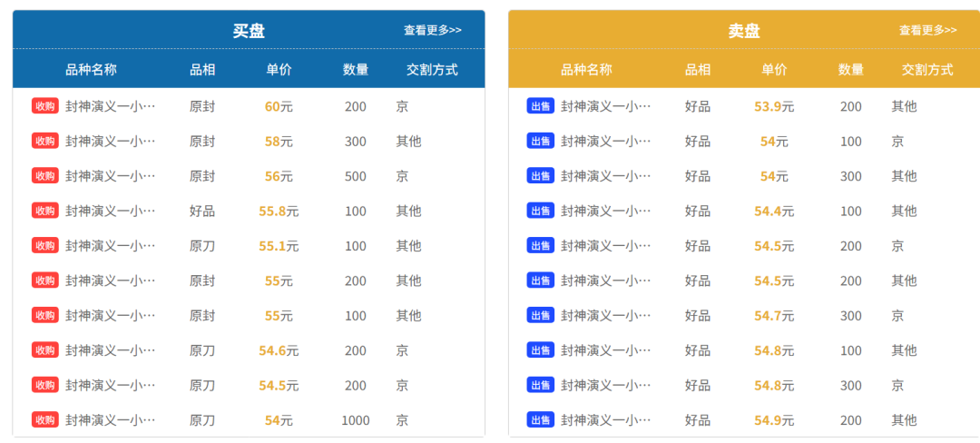Click the 卖盘 panel title
The image size is (980, 443).
click(x=744, y=31)
